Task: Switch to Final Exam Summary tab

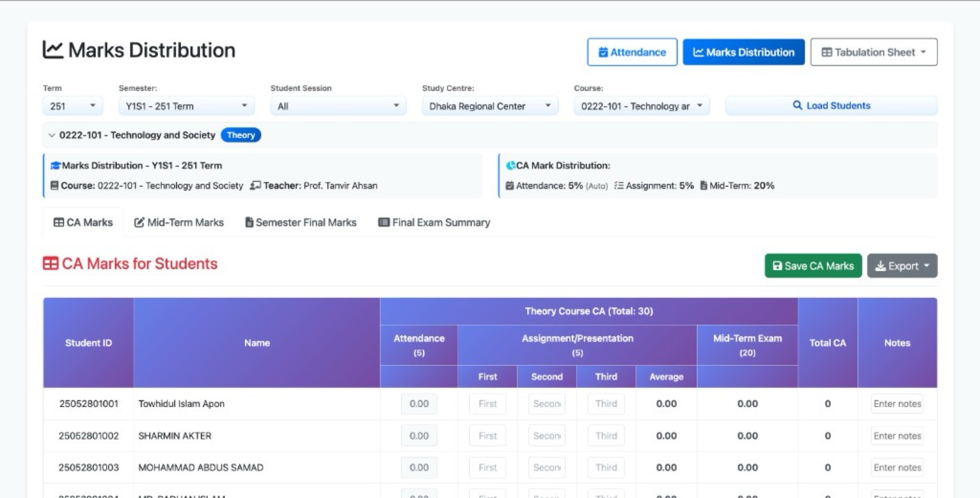Action: (434, 223)
